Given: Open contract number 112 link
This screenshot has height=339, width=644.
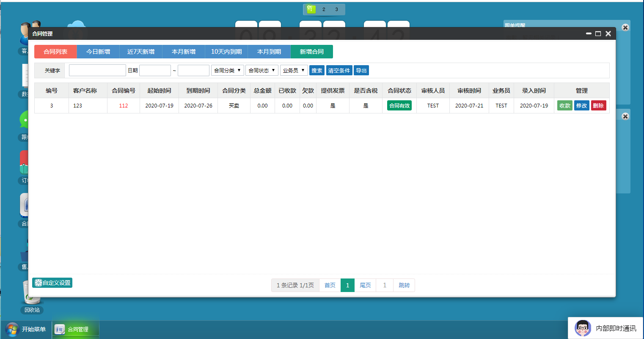Looking at the screenshot, I should point(124,105).
